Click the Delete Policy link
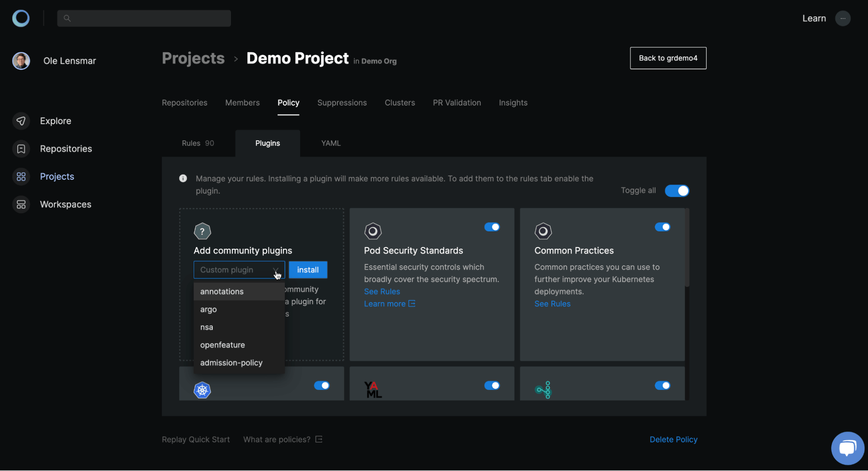 click(673, 439)
